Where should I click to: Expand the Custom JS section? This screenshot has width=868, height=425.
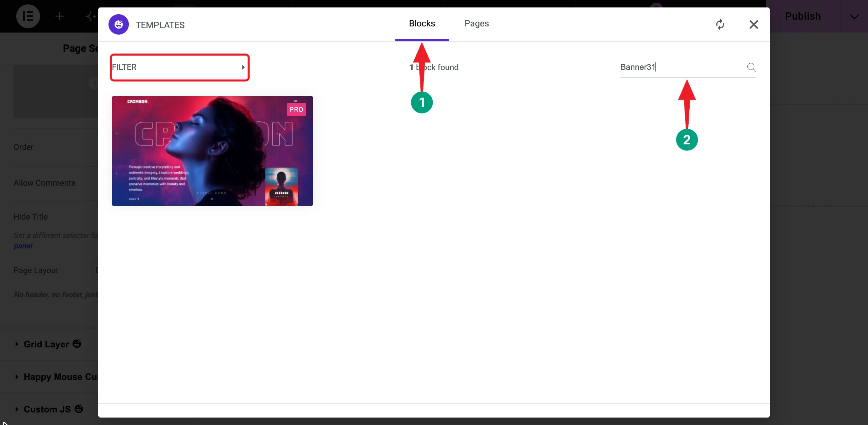(49, 409)
